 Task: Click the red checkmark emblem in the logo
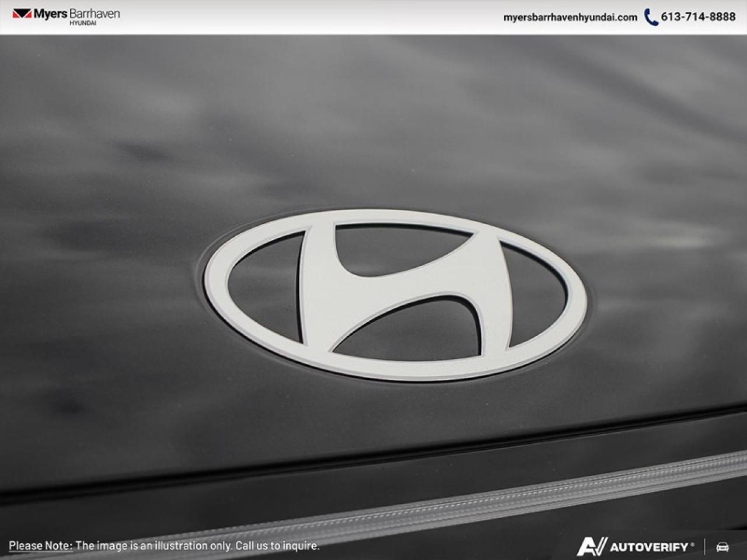[x=22, y=13]
